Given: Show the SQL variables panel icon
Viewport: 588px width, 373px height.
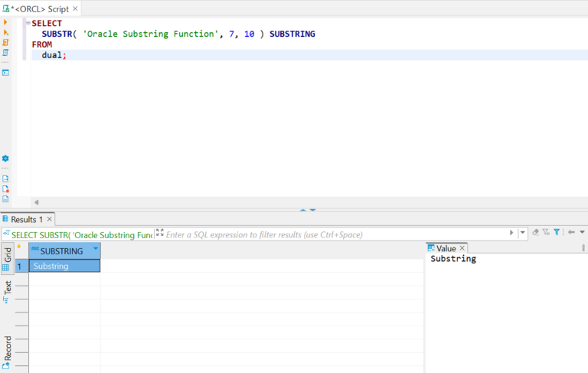Looking at the screenshot, I should (x=5, y=199).
